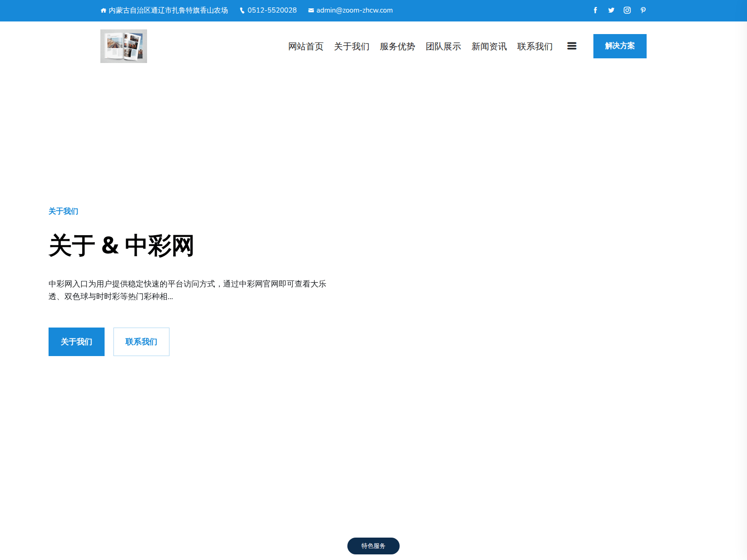Click the 关于我们 filled blue button
747x560 pixels.
click(76, 342)
